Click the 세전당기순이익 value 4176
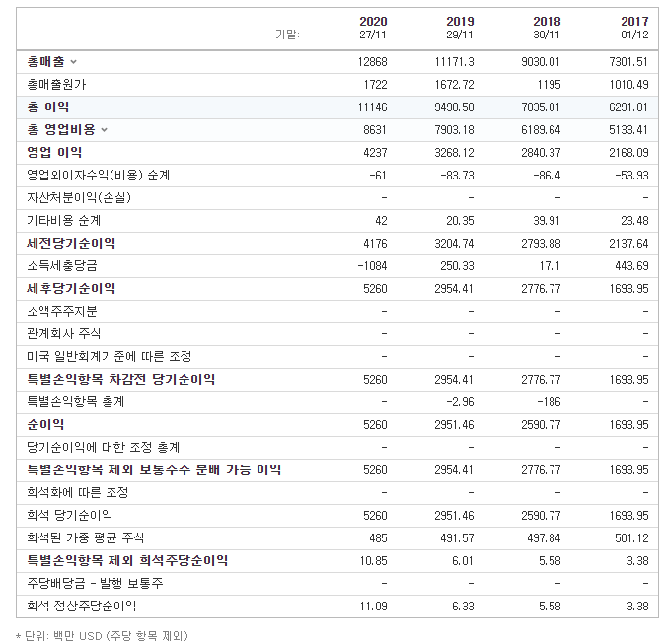Viewport: 664px width, 644px height. tap(375, 244)
